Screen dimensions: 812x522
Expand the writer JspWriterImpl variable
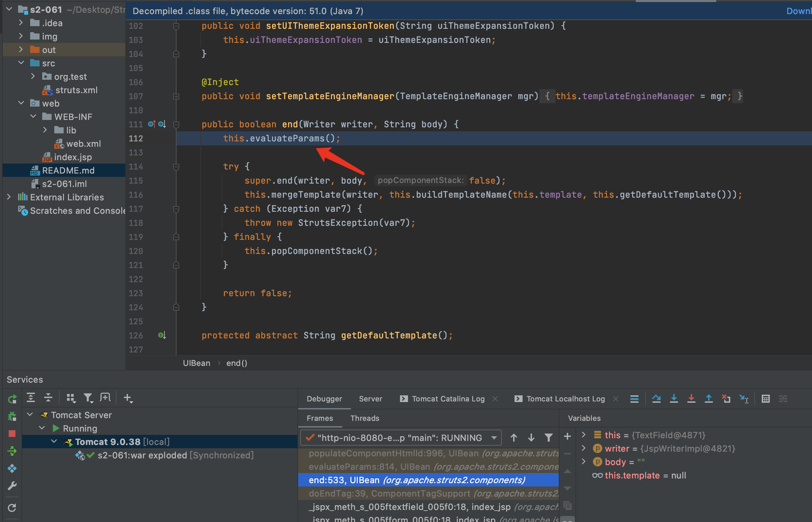click(x=584, y=448)
